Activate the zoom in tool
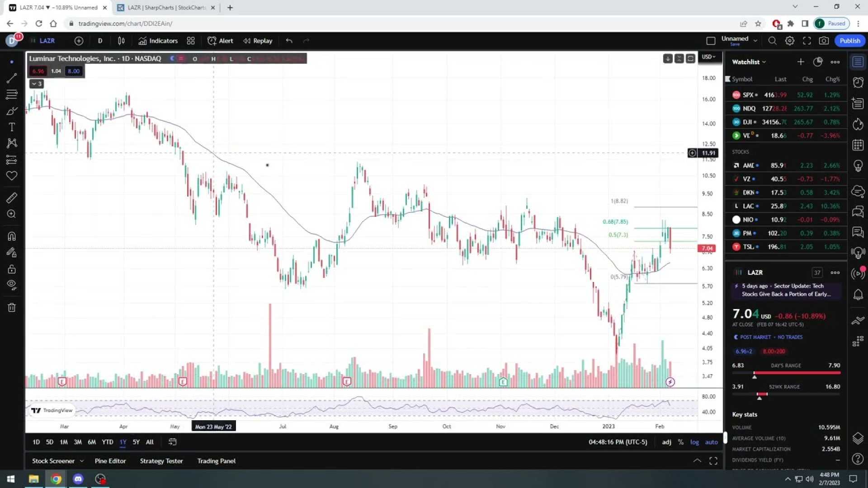The width and height of the screenshot is (868, 488). pos(12,214)
